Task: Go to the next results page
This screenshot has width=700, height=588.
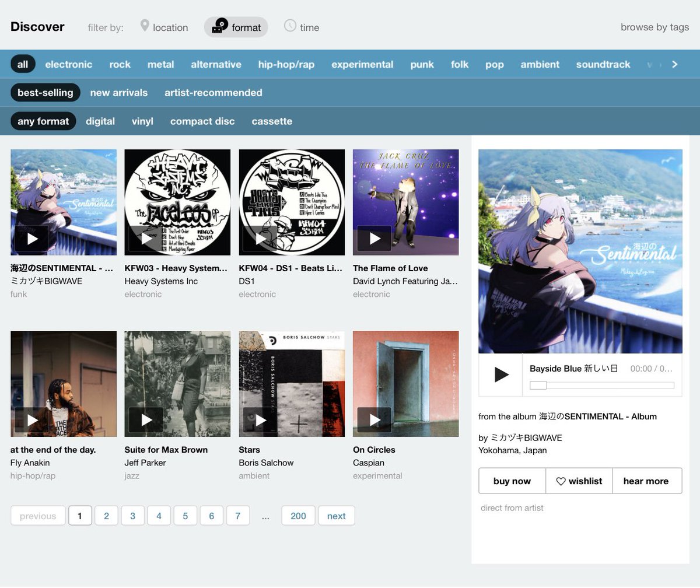Action: 337,516
